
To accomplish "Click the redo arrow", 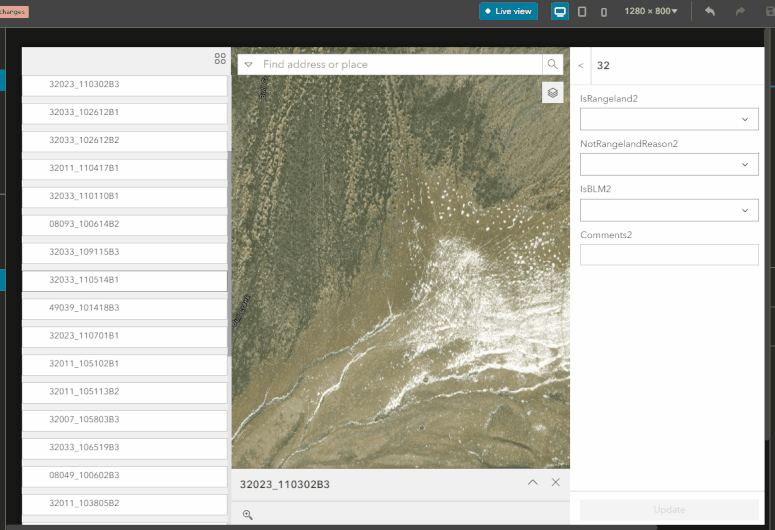I will 740,11.
